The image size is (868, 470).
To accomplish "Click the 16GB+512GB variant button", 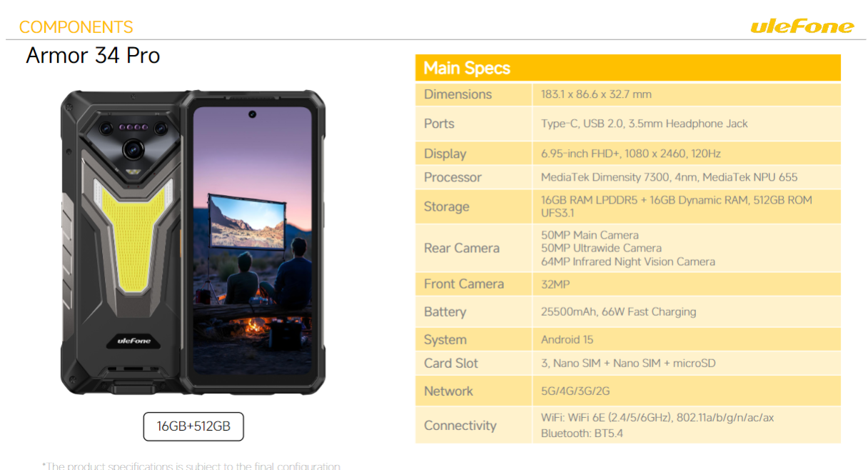I will 193,426.
